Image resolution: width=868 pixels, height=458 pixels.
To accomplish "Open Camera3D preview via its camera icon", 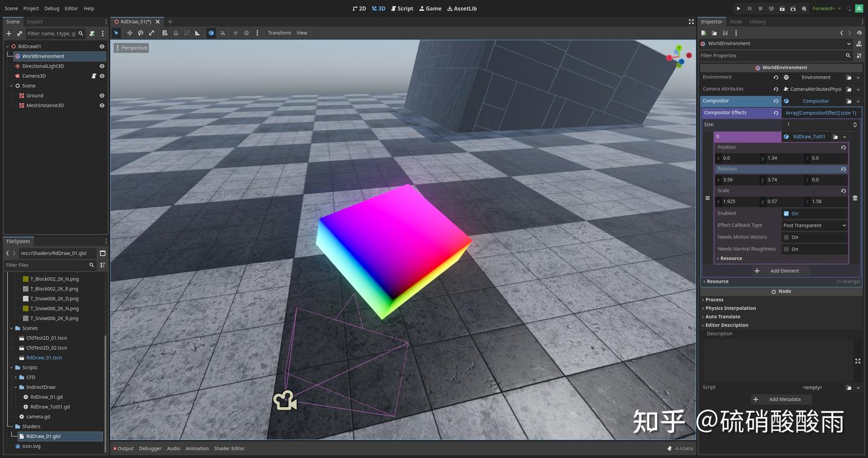I will coord(93,75).
